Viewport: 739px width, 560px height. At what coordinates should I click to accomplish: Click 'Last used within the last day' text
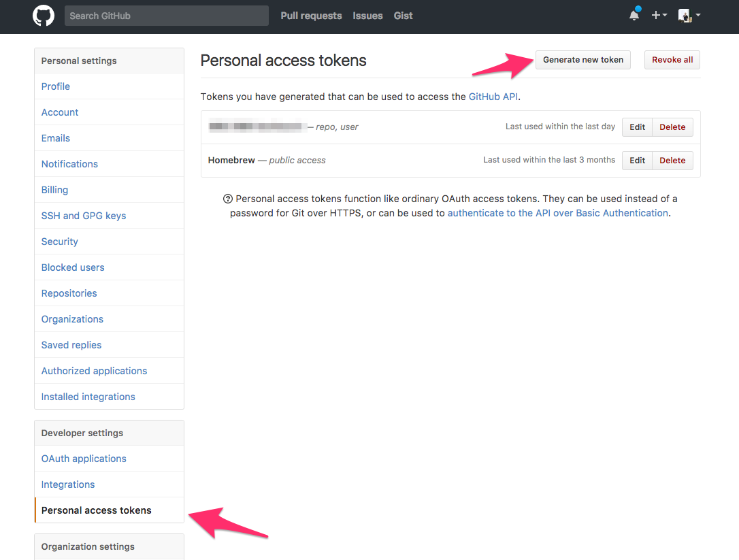[561, 127]
